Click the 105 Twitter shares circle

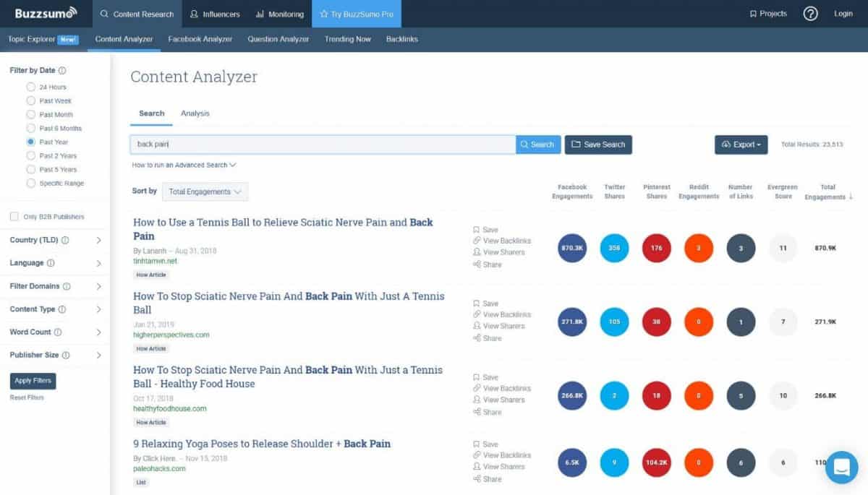(614, 322)
